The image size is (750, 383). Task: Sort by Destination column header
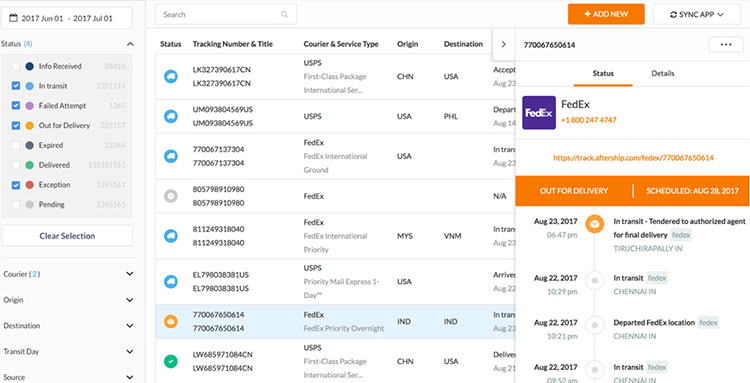463,44
